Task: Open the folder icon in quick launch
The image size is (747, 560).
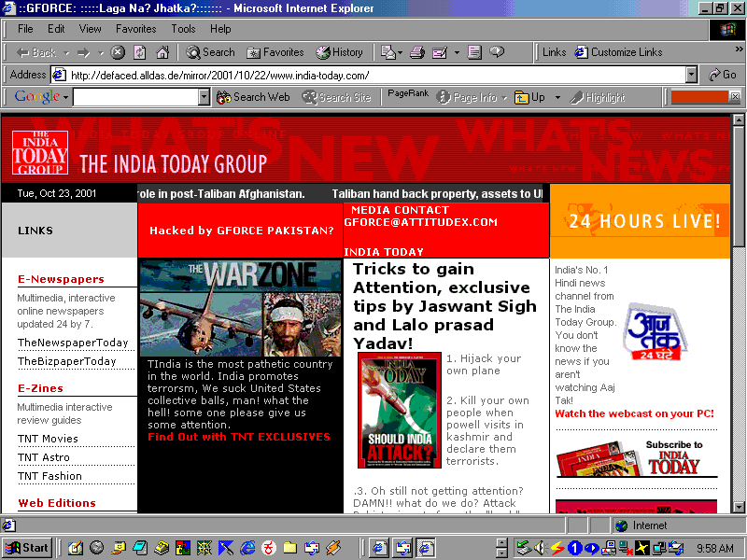Action: (x=290, y=548)
